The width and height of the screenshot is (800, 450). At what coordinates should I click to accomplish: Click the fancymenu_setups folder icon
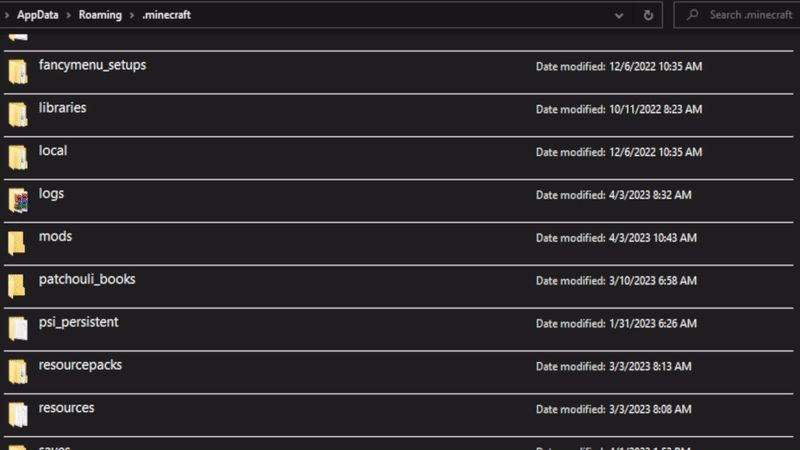[17, 71]
